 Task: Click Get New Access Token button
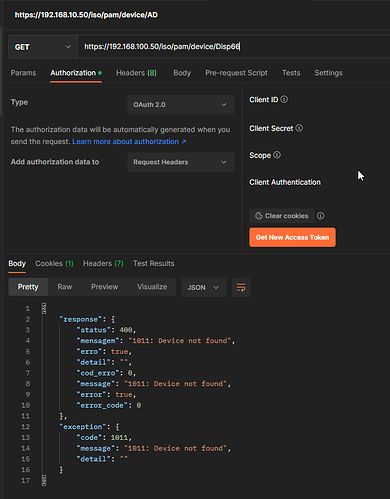tap(292, 237)
